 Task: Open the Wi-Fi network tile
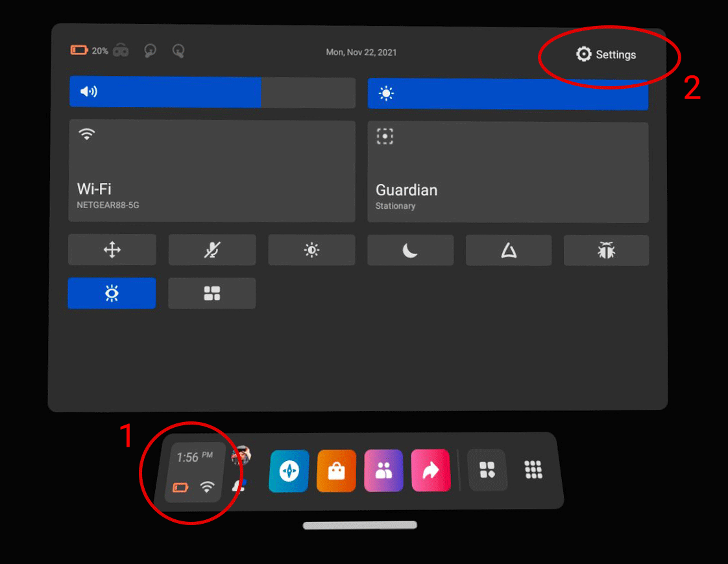(212, 171)
